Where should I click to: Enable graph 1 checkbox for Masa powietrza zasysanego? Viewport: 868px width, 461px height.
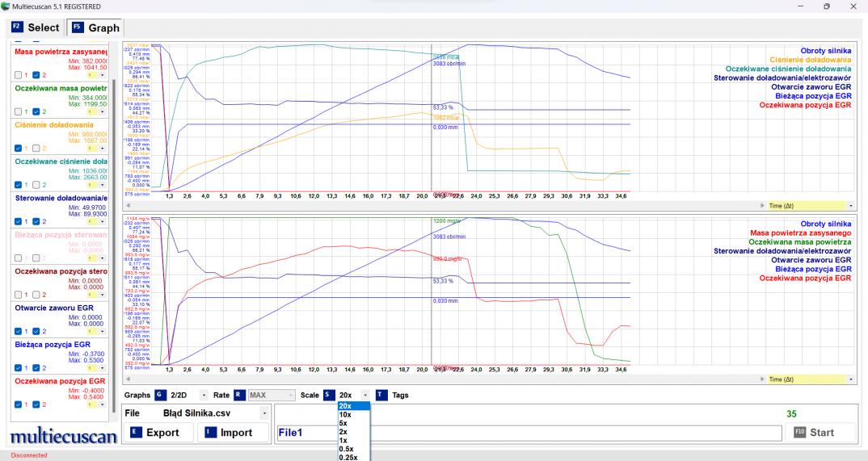tap(19, 75)
